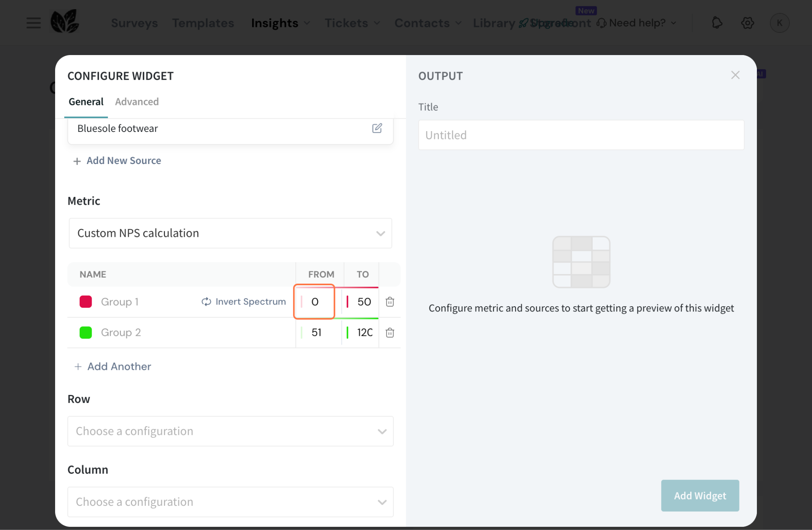The width and height of the screenshot is (812, 530).
Task: Click the edit icon beside Bluesole footwear
Action: pos(377,128)
